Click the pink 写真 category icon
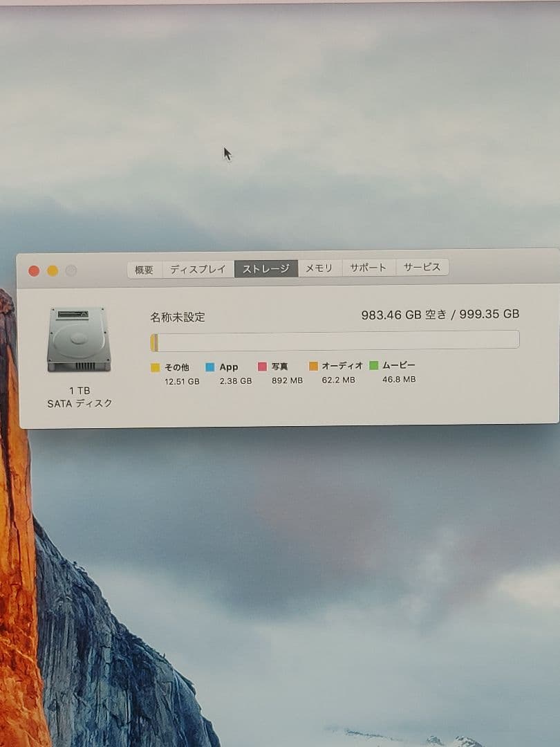 pyautogui.click(x=261, y=367)
